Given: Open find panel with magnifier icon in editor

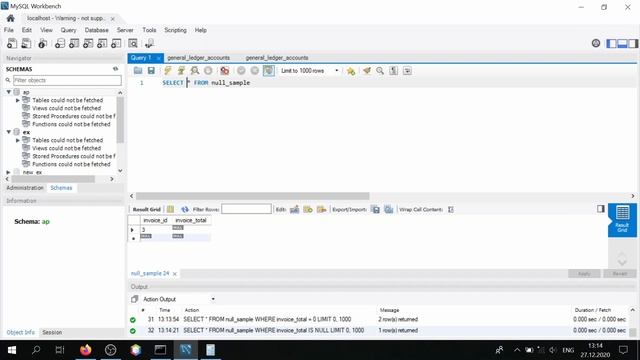Looking at the screenshot, I should coord(380,71).
